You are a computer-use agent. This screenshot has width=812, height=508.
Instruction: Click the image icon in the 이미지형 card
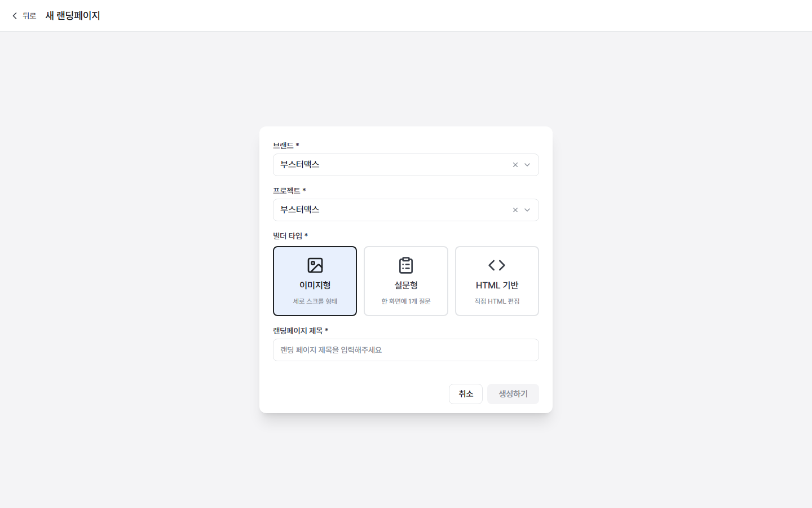(315, 265)
